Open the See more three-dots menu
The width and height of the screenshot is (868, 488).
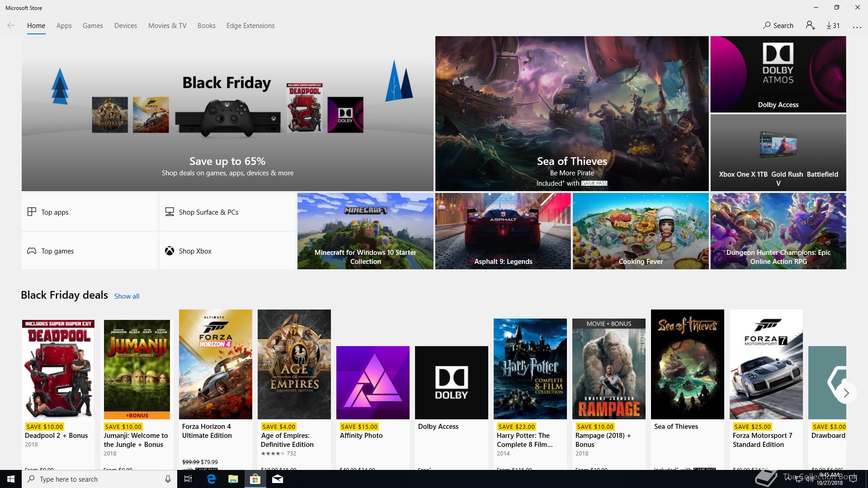tap(857, 27)
